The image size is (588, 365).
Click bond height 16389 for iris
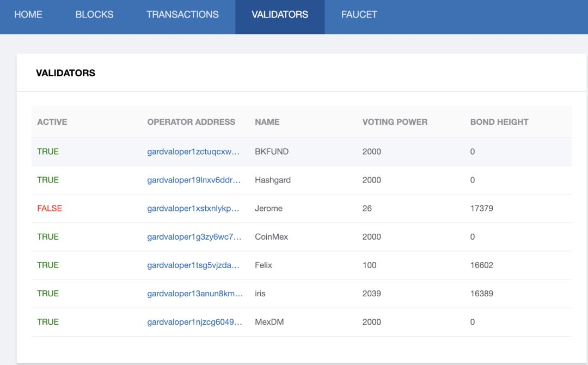tap(481, 294)
